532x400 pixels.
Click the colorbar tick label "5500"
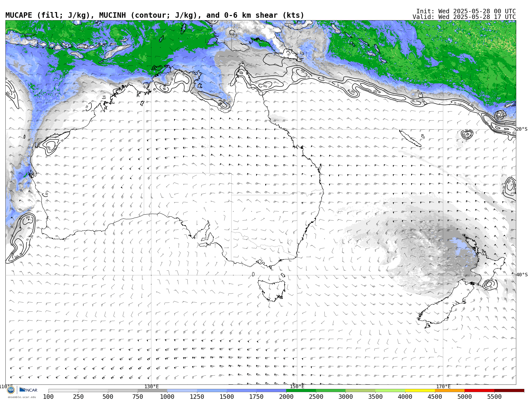[494, 397]
